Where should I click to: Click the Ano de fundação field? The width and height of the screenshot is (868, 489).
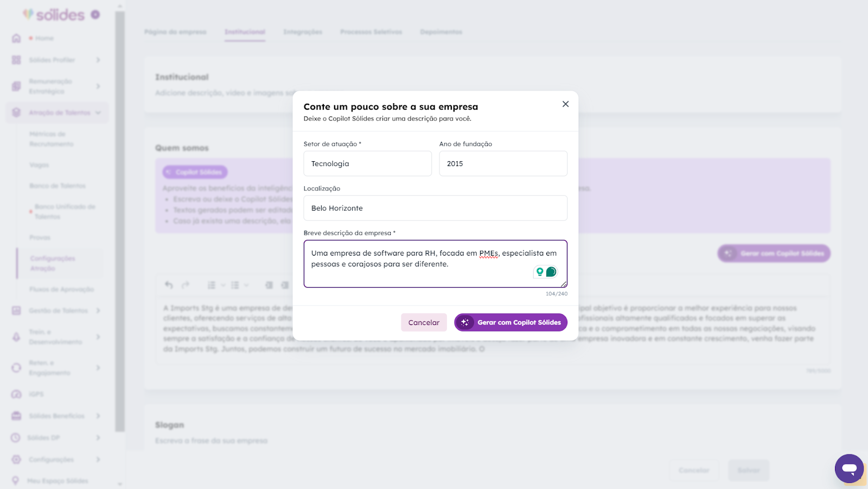(x=503, y=163)
